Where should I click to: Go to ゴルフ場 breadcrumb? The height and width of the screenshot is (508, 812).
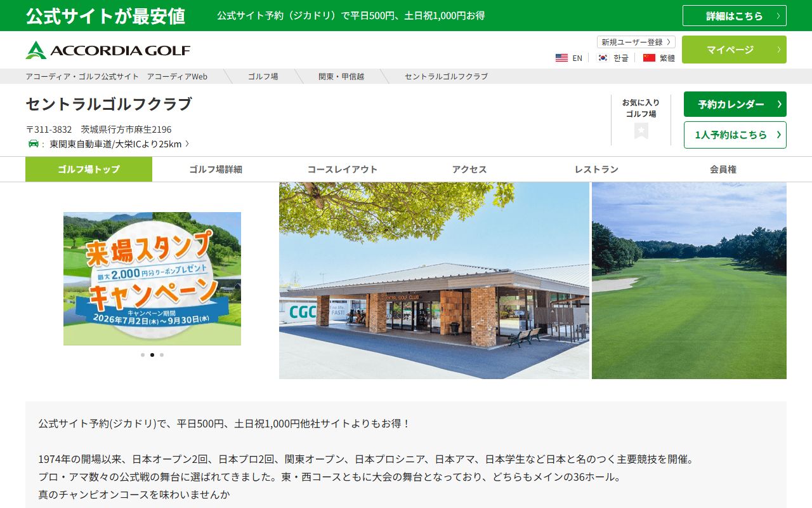263,76
